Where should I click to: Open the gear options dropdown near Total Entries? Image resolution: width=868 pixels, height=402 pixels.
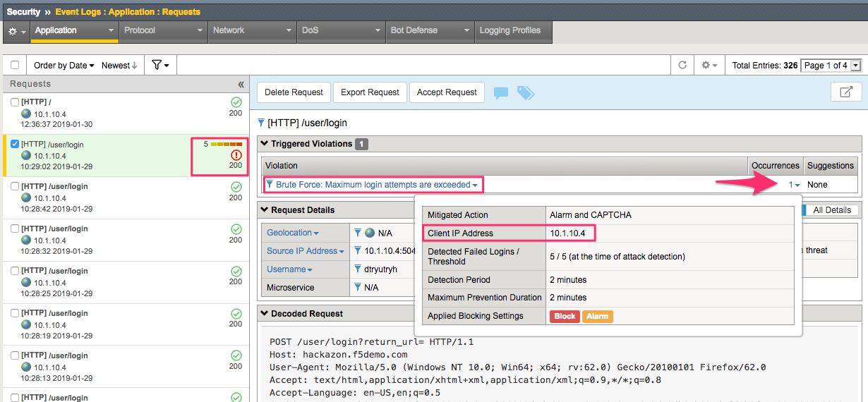point(709,65)
